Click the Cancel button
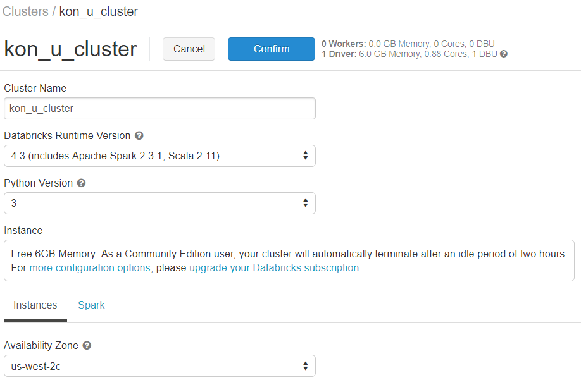 tap(189, 49)
